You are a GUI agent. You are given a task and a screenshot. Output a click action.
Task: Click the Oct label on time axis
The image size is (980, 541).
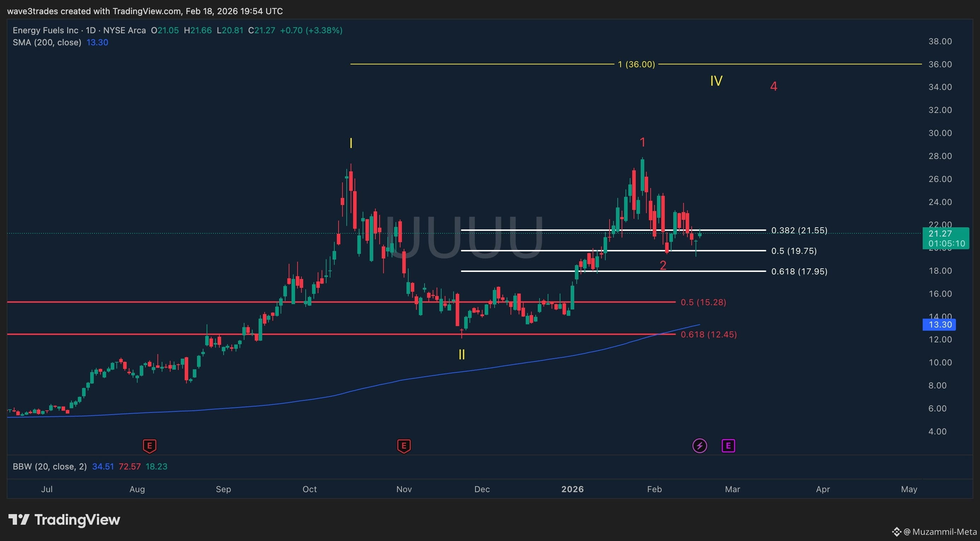(310, 489)
